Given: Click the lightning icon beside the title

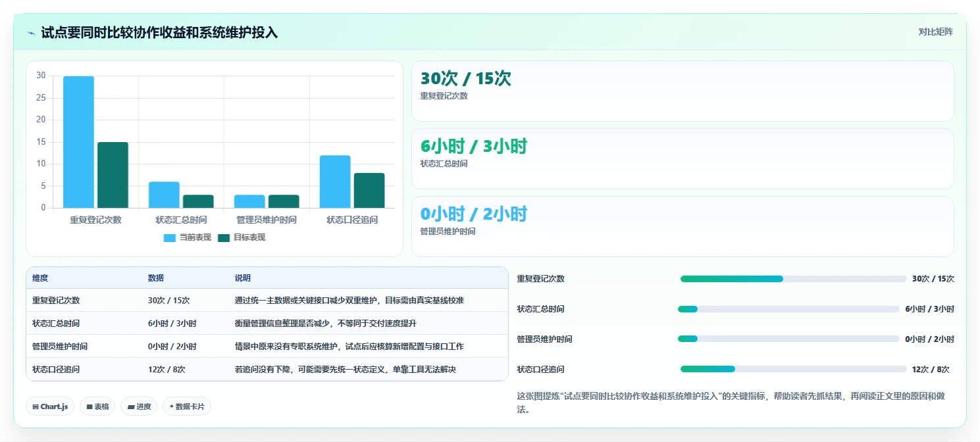Looking at the screenshot, I should (32, 33).
